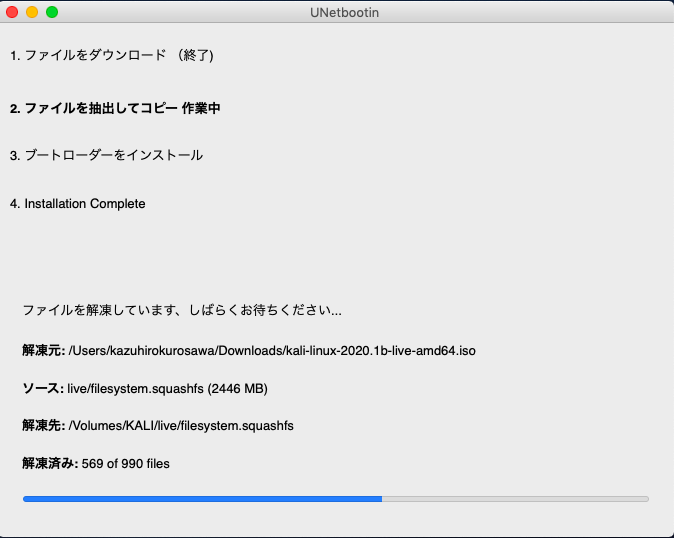The height and width of the screenshot is (538, 674).
Task: Click the ファイルを解凍しています status message
Action: 182,310
